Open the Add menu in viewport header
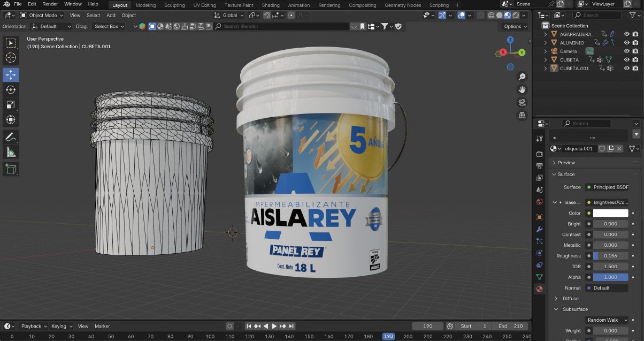This screenshot has height=341, width=644. point(111,16)
